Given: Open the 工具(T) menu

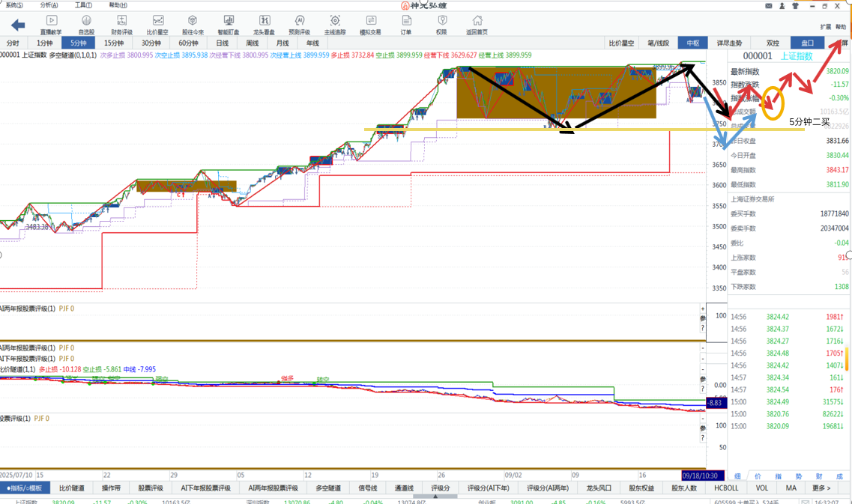Looking at the screenshot, I should [x=83, y=5].
